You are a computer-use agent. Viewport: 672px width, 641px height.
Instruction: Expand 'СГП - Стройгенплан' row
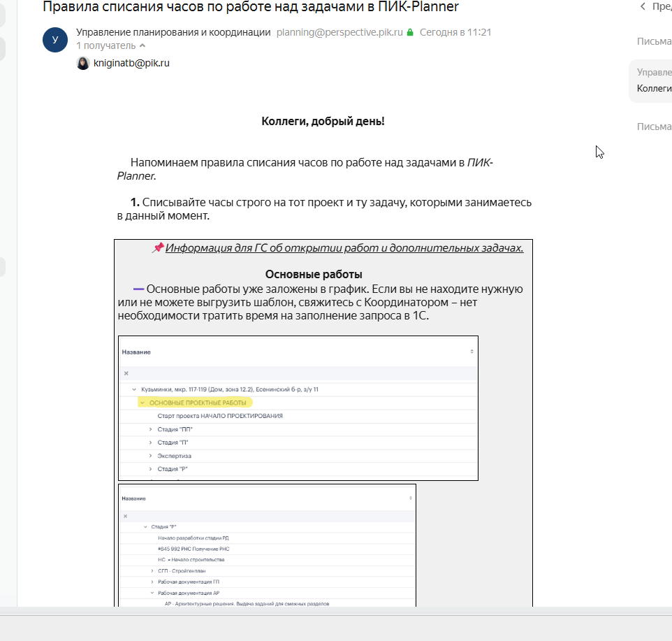tap(152, 571)
